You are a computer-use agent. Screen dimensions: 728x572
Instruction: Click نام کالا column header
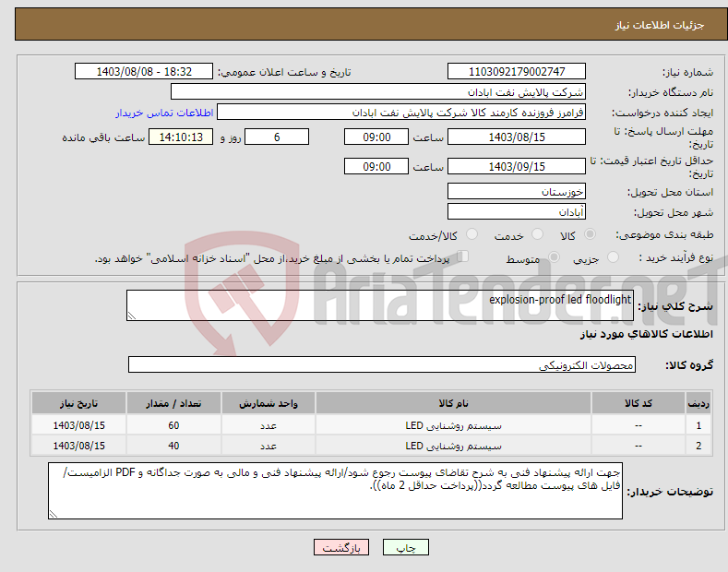click(x=453, y=403)
